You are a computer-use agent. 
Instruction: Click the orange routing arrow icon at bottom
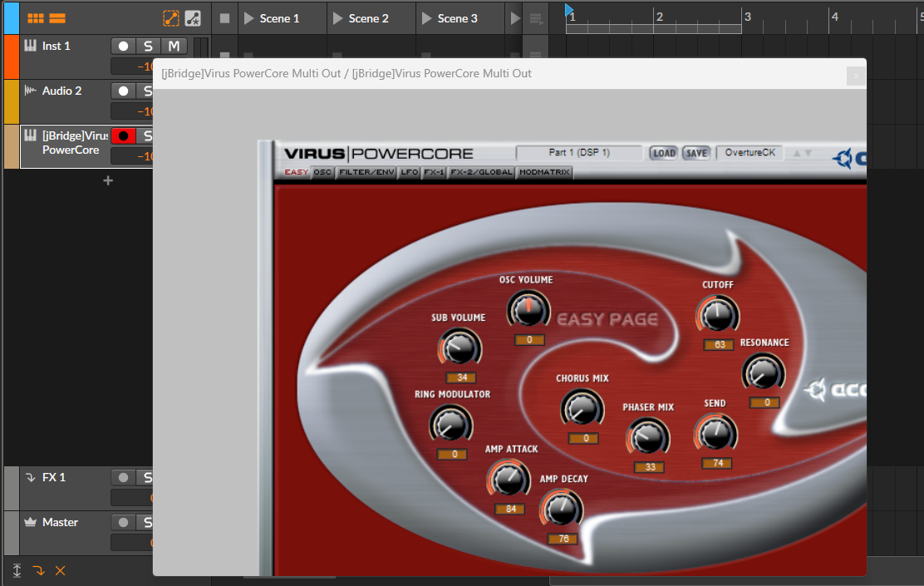coord(38,570)
